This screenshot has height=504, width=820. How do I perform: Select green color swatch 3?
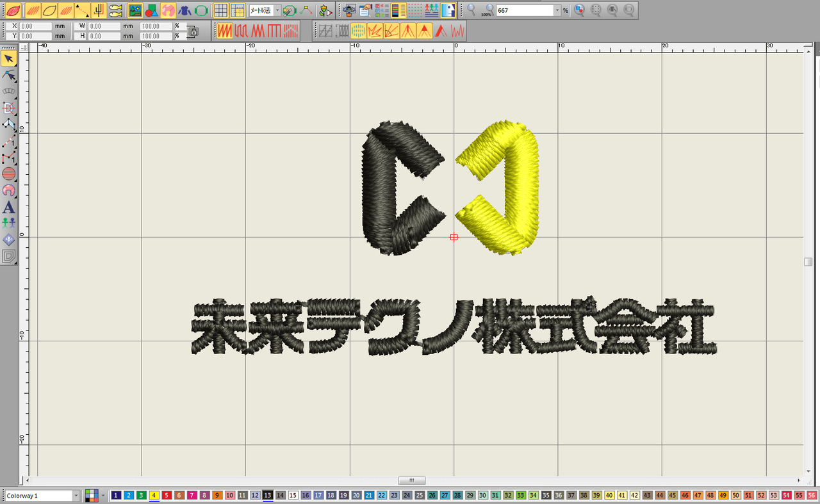pyautogui.click(x=141, y=496)
